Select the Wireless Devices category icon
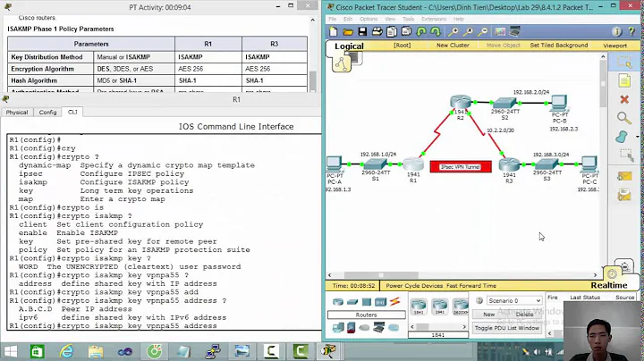Viewport: 644px width, 361px height. tap(380, 302)
